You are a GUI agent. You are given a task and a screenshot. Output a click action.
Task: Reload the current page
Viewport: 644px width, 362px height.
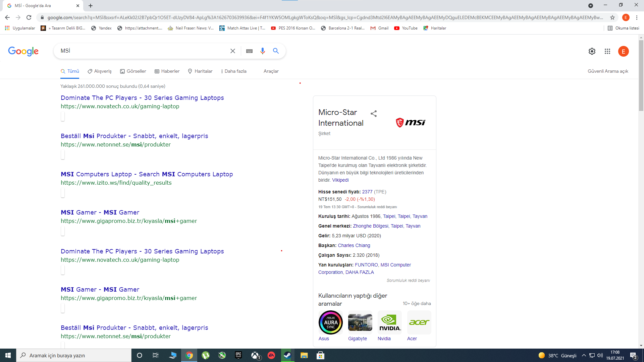tap(29, 17)
